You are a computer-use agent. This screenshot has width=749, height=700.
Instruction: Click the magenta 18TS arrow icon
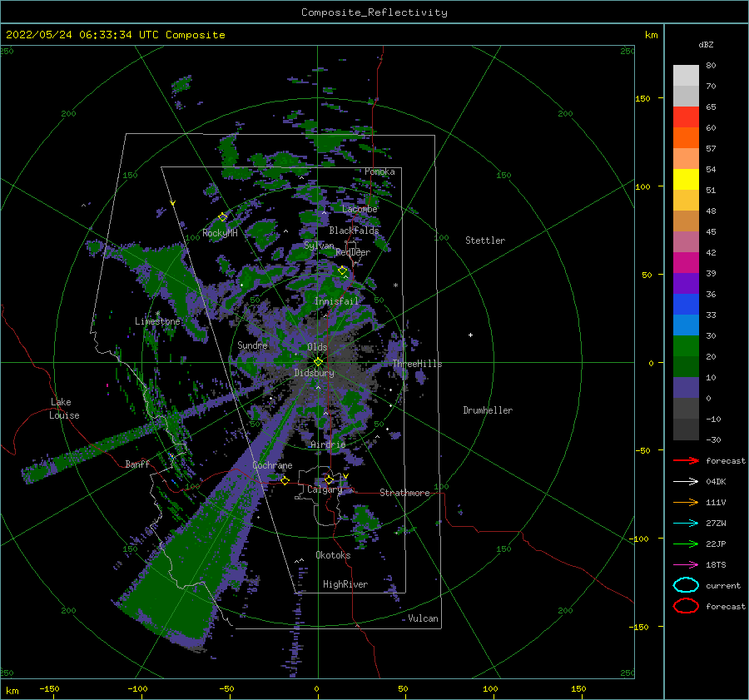click(x=686, y=565)
